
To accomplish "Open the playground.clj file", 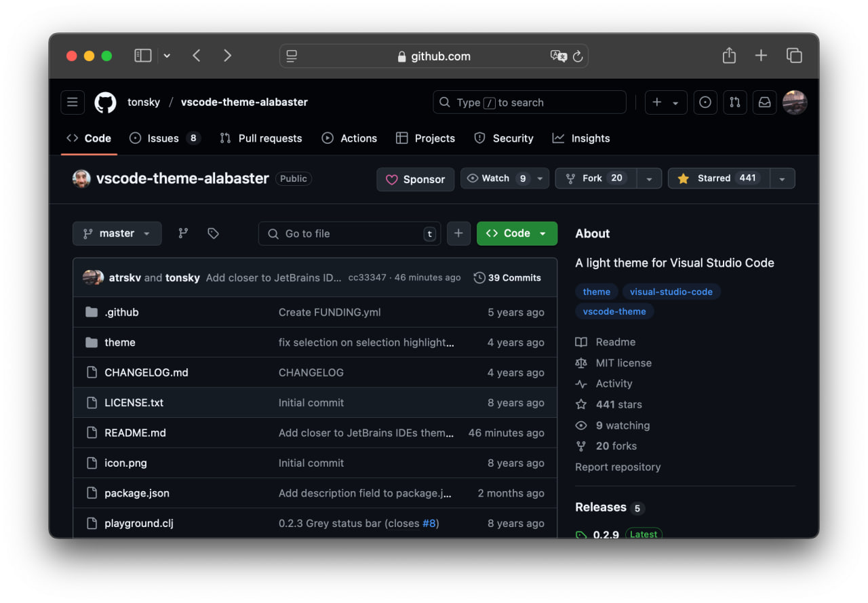I will pos(139,524).
